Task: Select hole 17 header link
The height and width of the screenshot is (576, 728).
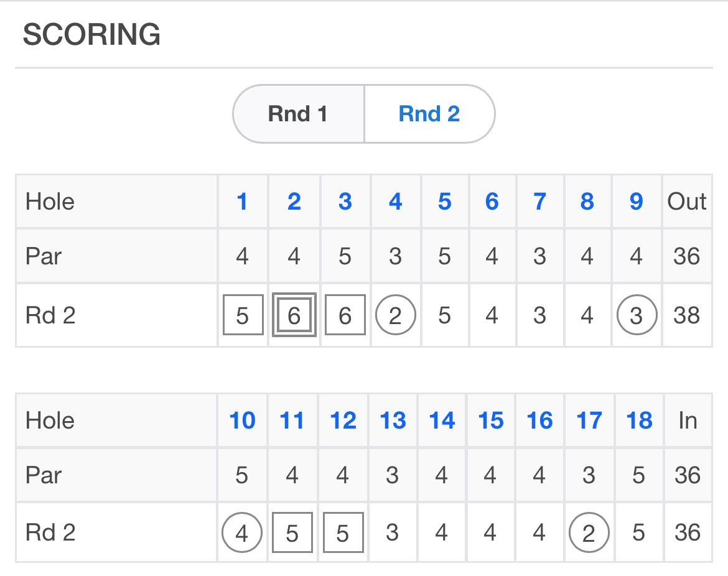Action: tap(589, 420)
